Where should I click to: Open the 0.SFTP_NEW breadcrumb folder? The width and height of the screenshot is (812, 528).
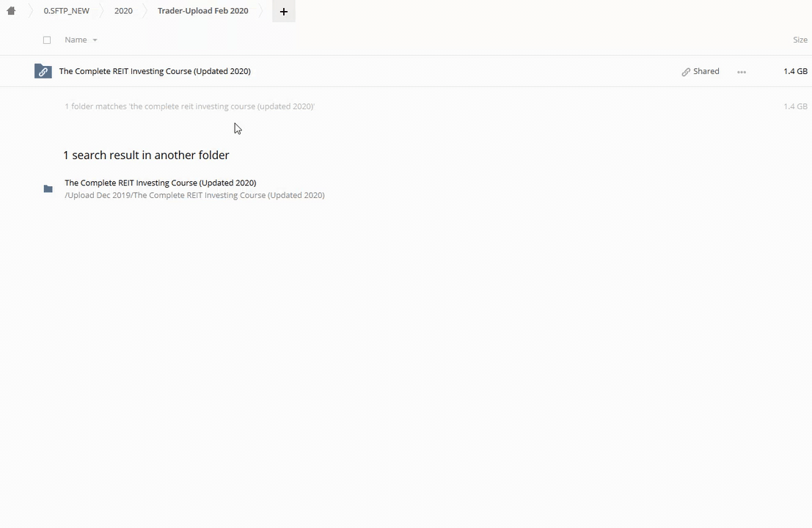tap(66, 11)
